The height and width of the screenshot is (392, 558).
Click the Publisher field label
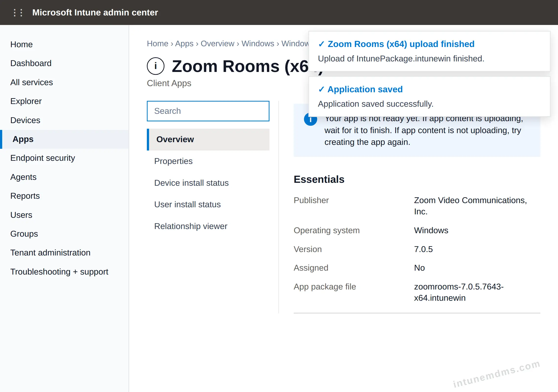coord(311,200)
